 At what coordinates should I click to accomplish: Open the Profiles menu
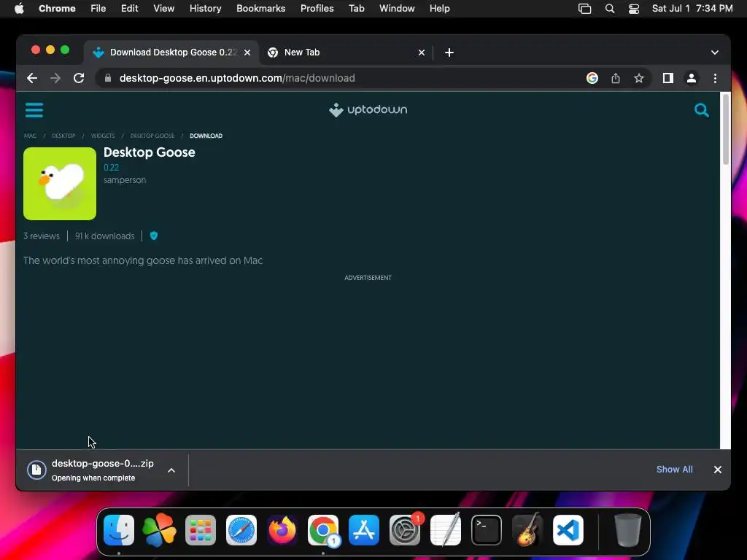(x=317, y=9)
